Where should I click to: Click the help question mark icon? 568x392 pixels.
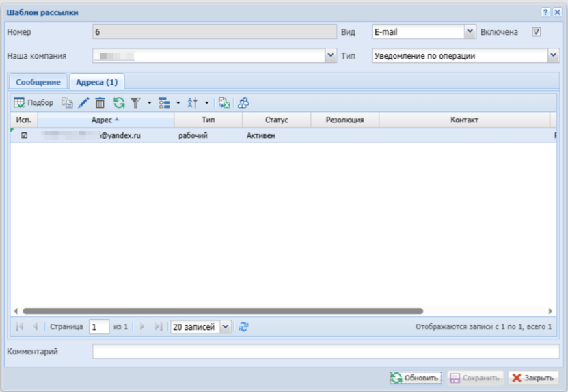pos(545,12)
